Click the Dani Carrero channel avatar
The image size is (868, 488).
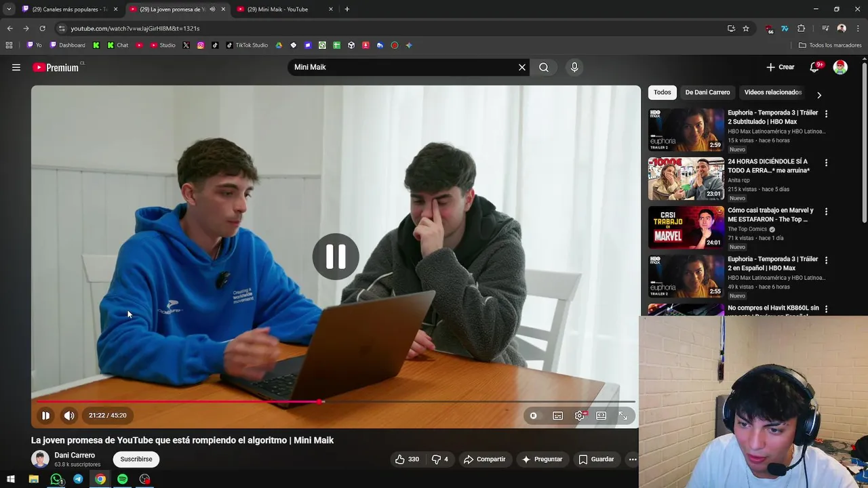tap(40, 459)
